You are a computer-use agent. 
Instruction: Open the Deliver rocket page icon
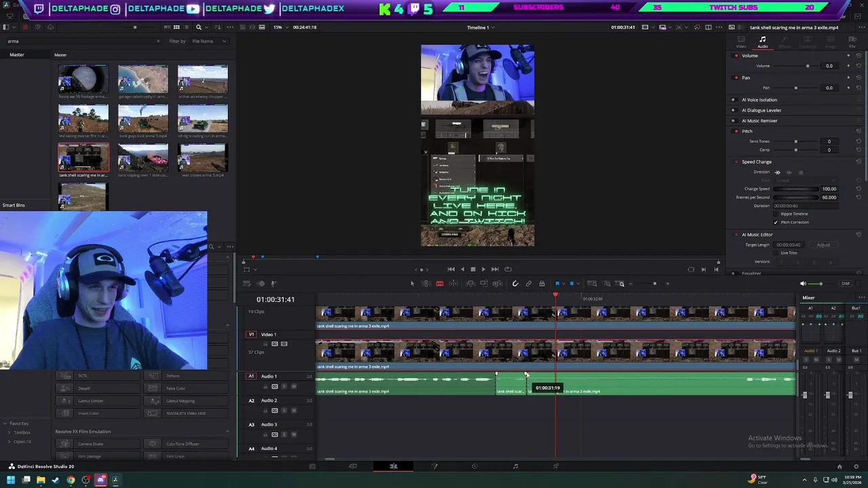(x=556, y=466)
